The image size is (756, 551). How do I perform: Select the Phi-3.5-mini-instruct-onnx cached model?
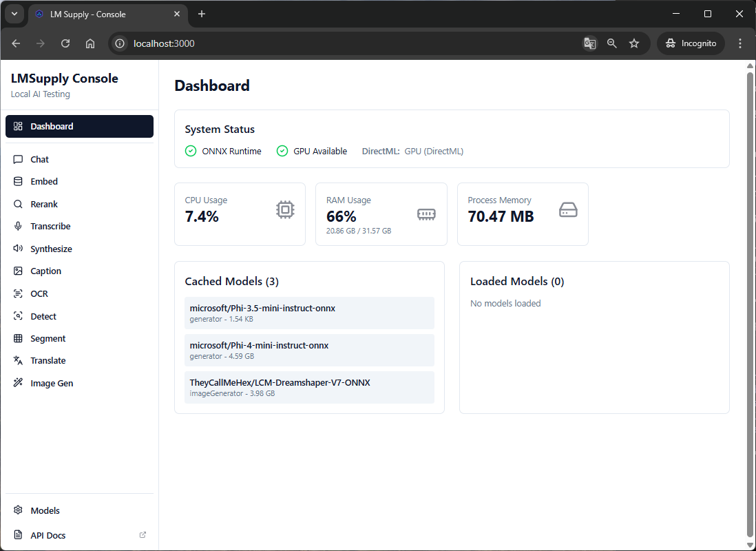(309, 313)
